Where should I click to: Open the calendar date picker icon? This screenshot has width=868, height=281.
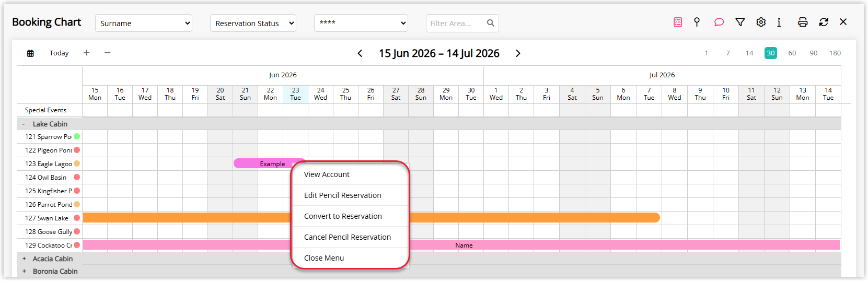tap(30, 53)
